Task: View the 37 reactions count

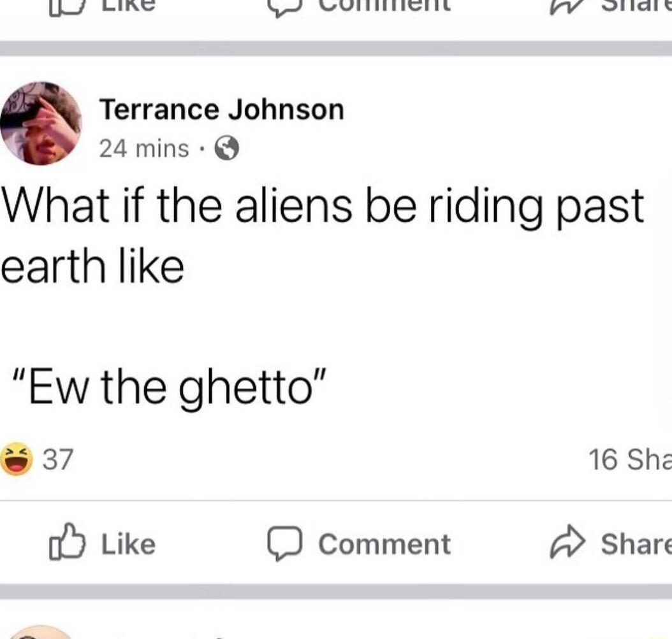Action: [x=58, y=459]
